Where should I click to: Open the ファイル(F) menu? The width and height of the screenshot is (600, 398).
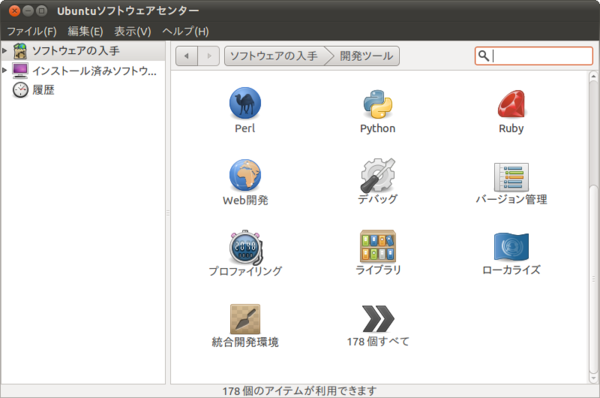coord(32,31)
